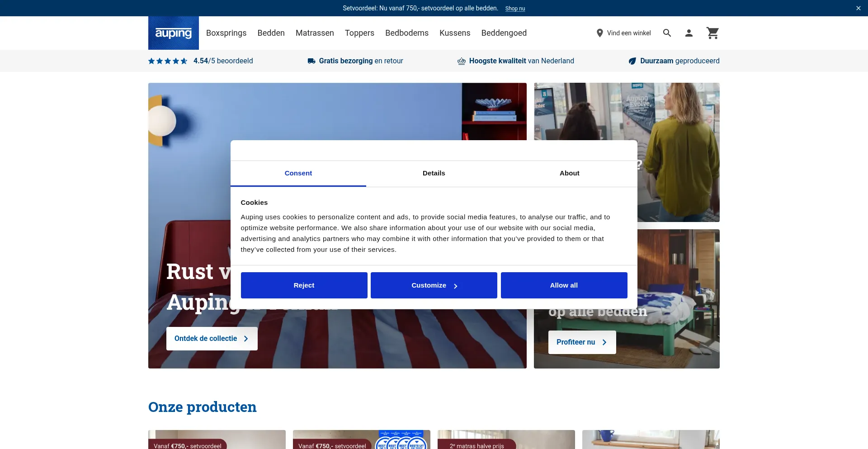Reject all cookies

(x=304, y=285)
